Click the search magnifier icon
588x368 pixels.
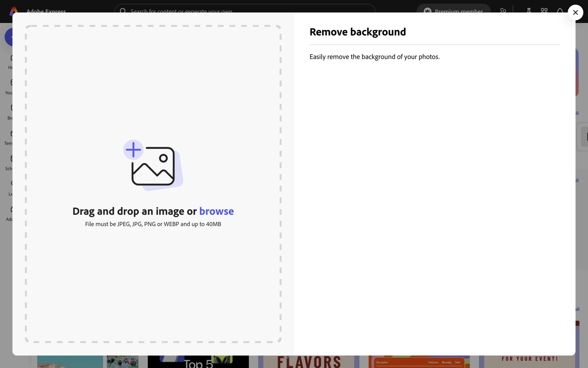(x=123, y=10)
